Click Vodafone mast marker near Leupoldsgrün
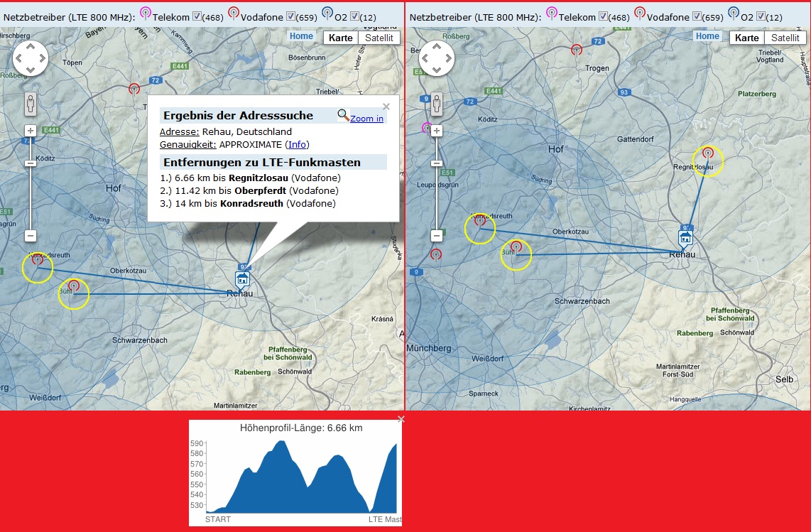 [436, 255]
